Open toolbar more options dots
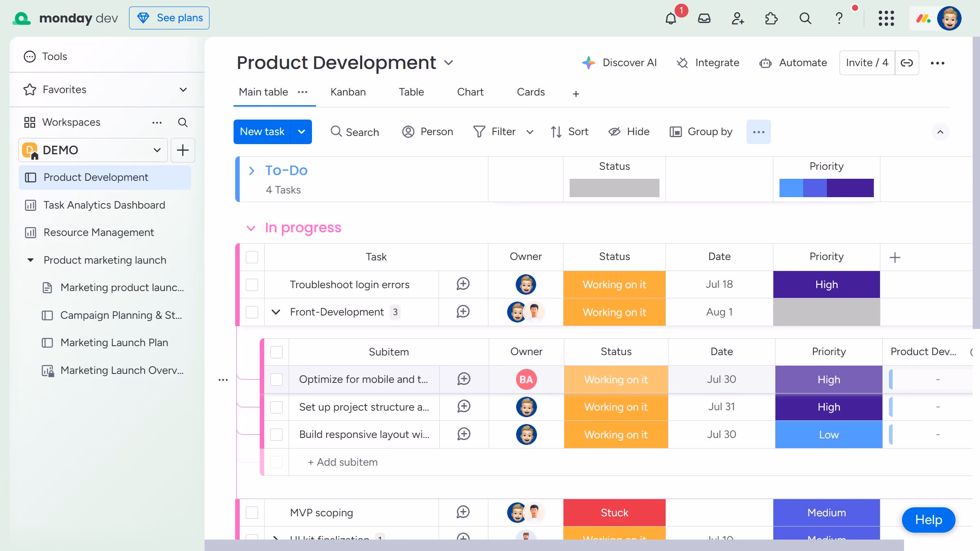The height and width of the screenshot is (551, 980). click(759, 132)
